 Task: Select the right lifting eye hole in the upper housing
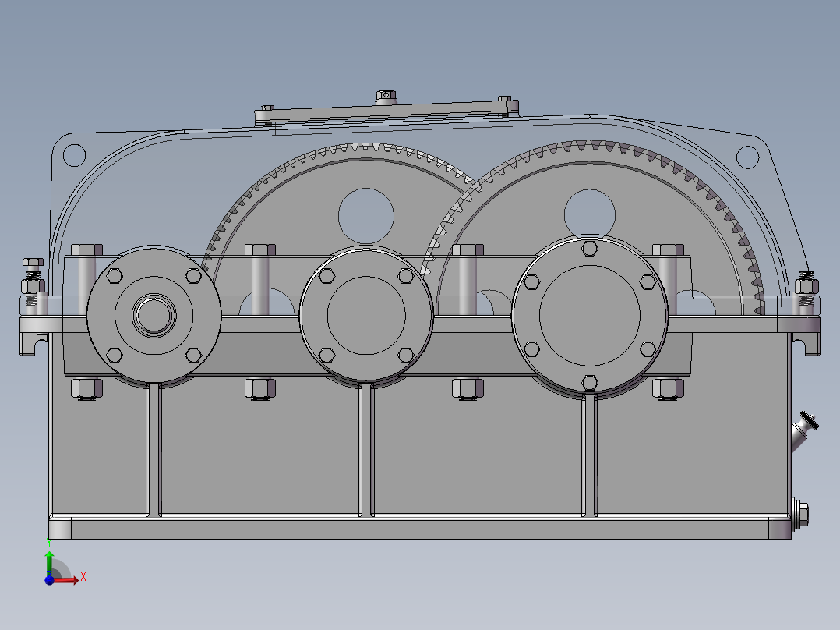point(748,157)
